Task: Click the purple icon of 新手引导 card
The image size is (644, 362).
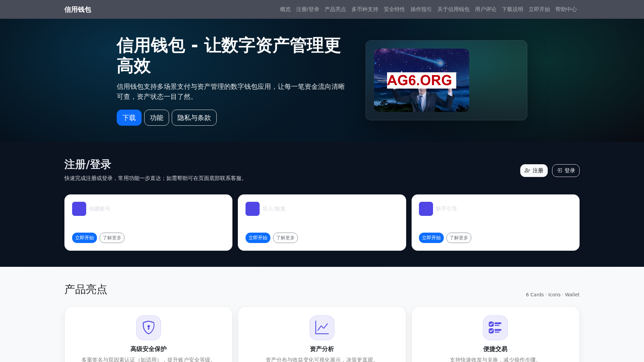Action: [x=426, y=209]
